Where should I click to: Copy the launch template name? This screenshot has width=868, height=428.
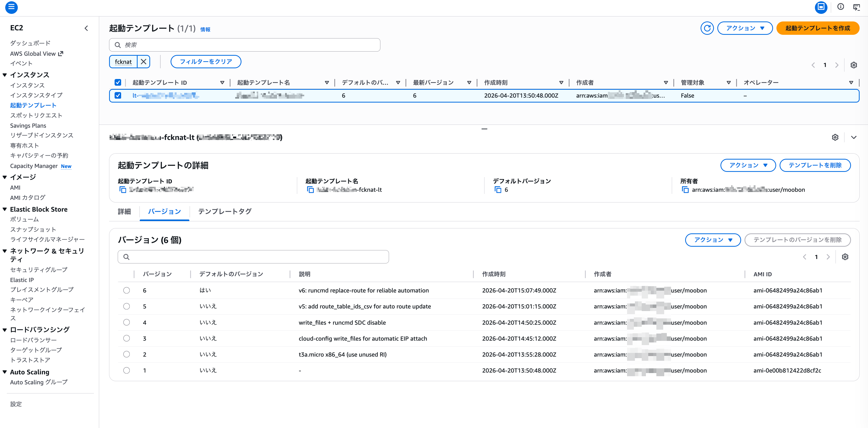pos(310,190)
